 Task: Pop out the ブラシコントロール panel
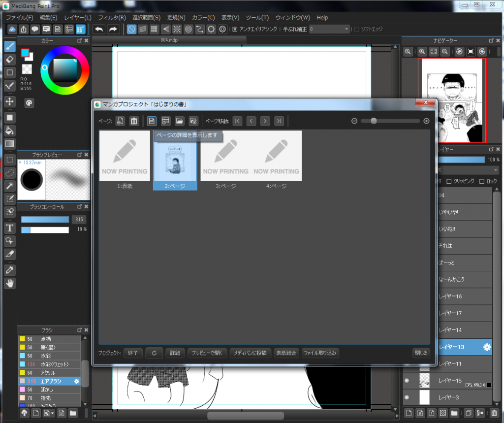[79, 206]
